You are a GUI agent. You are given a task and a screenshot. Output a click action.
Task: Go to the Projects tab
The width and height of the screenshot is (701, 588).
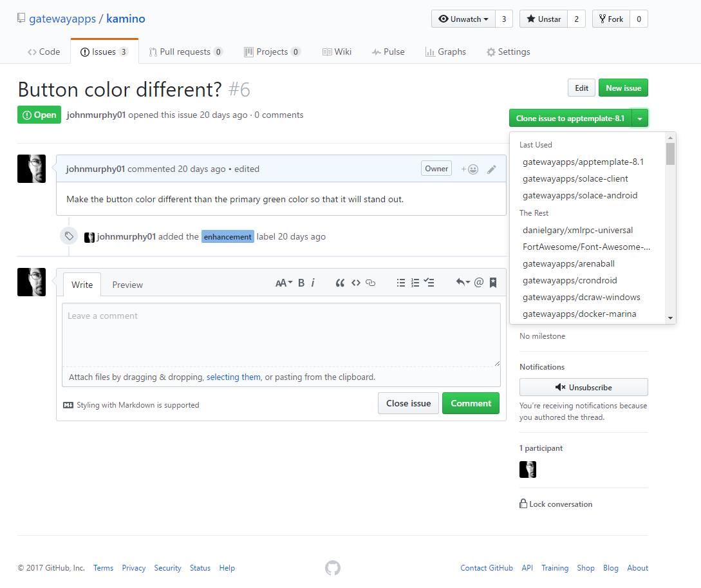[x=272, y=52]
